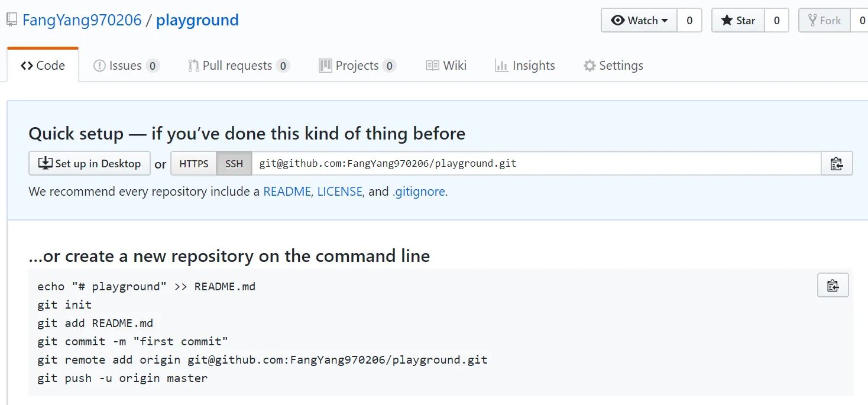Image resolution: width=868 pixels, height=405 pixels.
Task: Copy the command line setup commands
Action: pos(833,286)
